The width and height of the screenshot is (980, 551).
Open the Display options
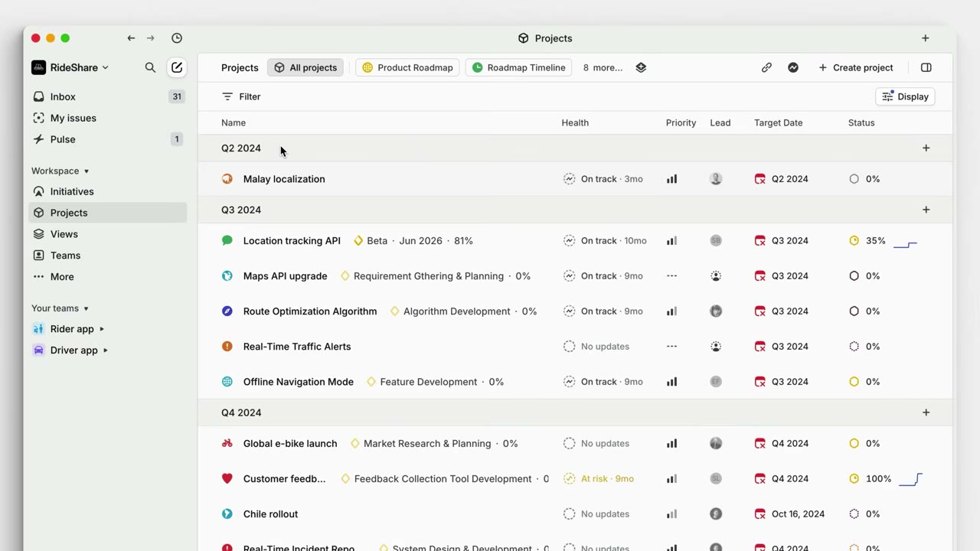click(905, 96)
